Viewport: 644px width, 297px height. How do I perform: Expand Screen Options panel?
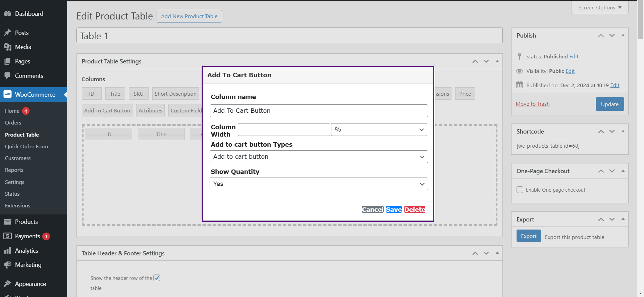tap(600, 7)
